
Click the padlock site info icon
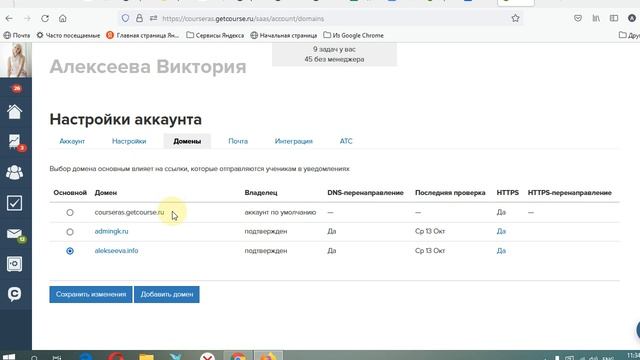(x=139, y=18)
